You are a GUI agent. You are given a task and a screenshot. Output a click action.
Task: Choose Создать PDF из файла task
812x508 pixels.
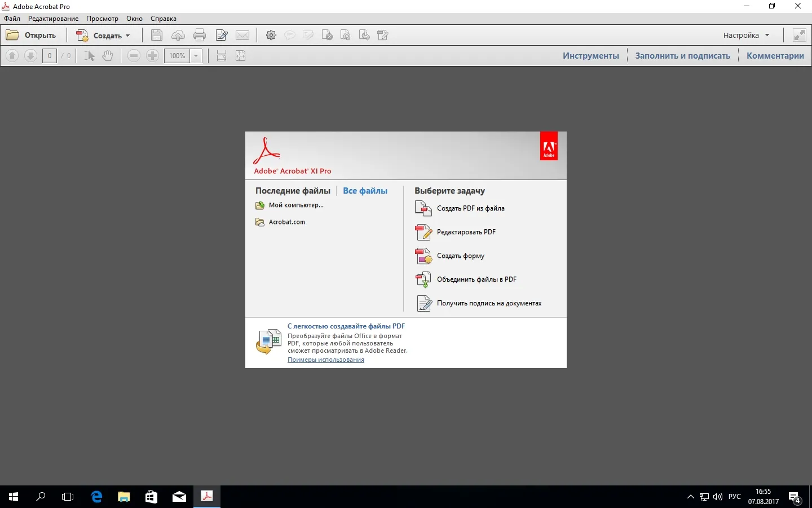point(460,208)
